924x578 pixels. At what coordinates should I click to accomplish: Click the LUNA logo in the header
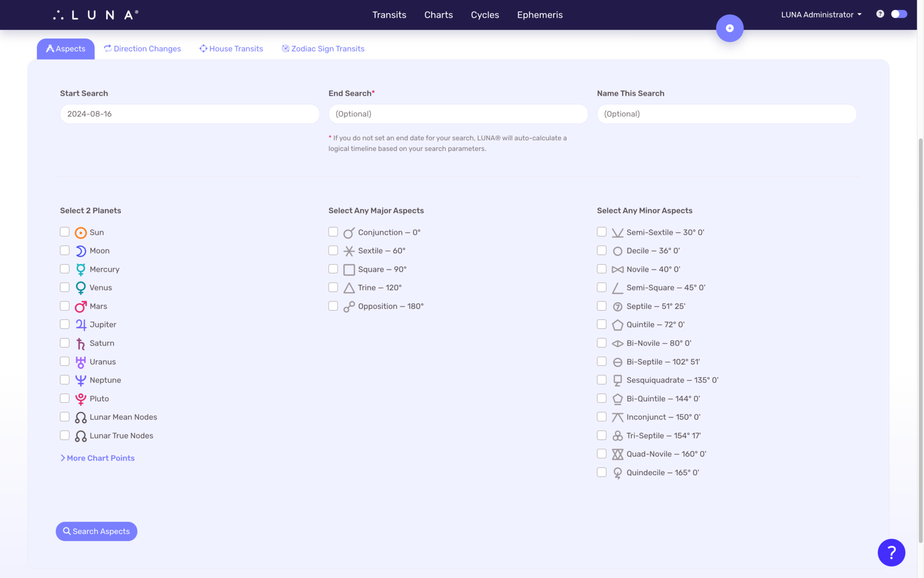click(x=95, y=14)
